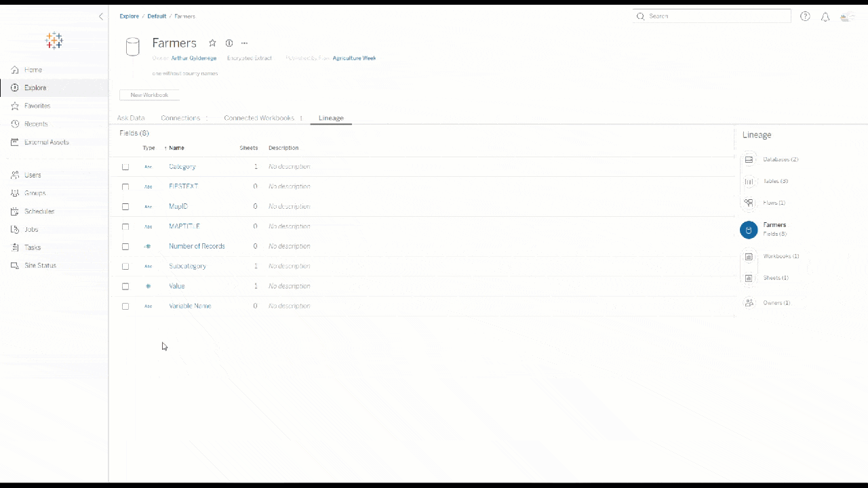Open the help question mark icon
This screenshot has height=488, width=868.
pos(805,17)
